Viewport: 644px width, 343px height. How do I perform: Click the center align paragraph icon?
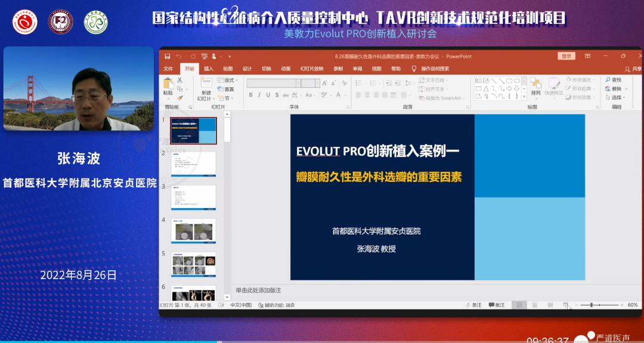pos(367,95)
